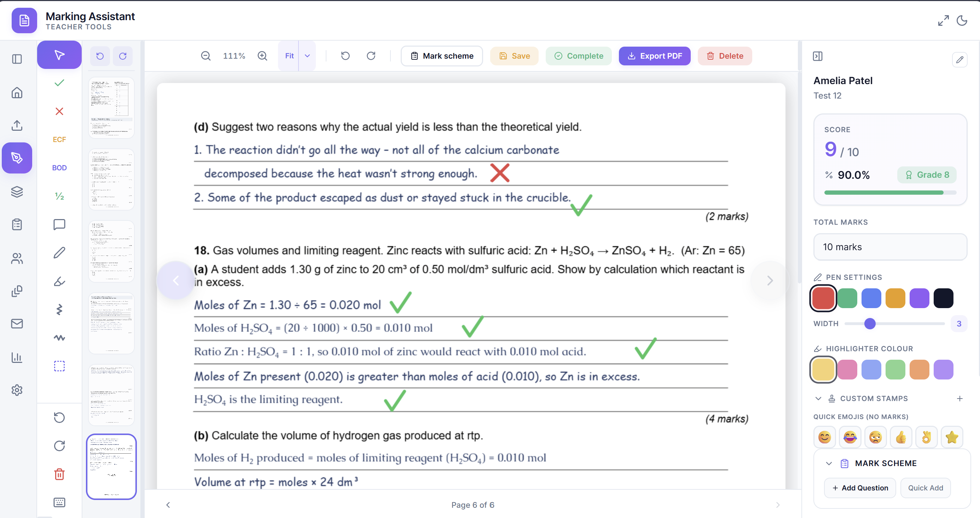Image resolution: width=980 pixels, height=518 pixels.
Task: Choose the green tick mark tool
Action: pos(59,83)
